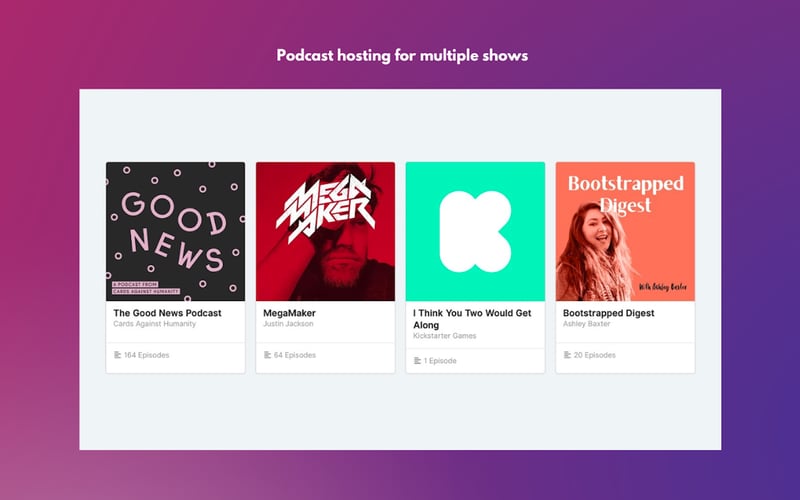Viewport: 800px width, 500px height.
Task: Open The Good News Podcast cover art
Action: (x=176, y=232)
